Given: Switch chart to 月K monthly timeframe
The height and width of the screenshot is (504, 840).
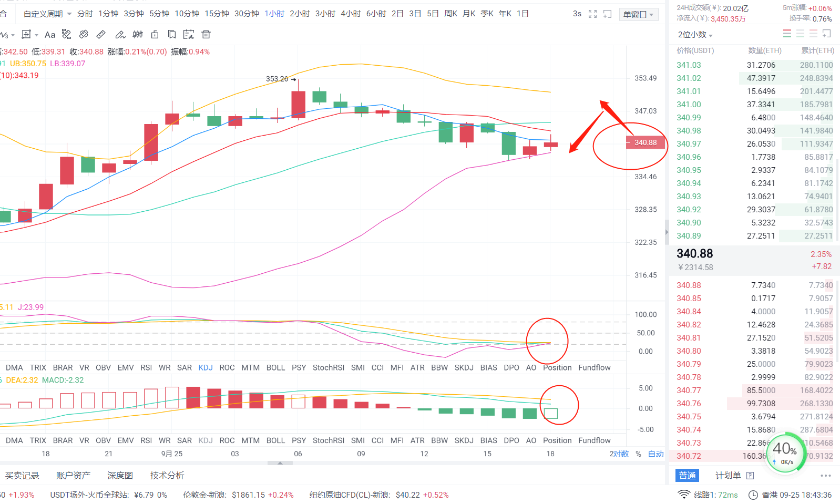Looking at the screenshot, I should pos(469,14).
